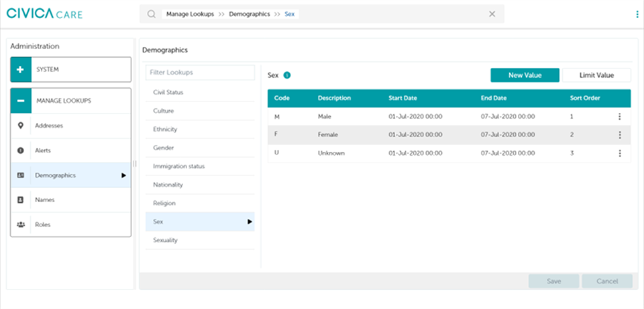Viewport: 644px width, 309px height.
Task: Click the Limit Value button
Action: [596, 75]
